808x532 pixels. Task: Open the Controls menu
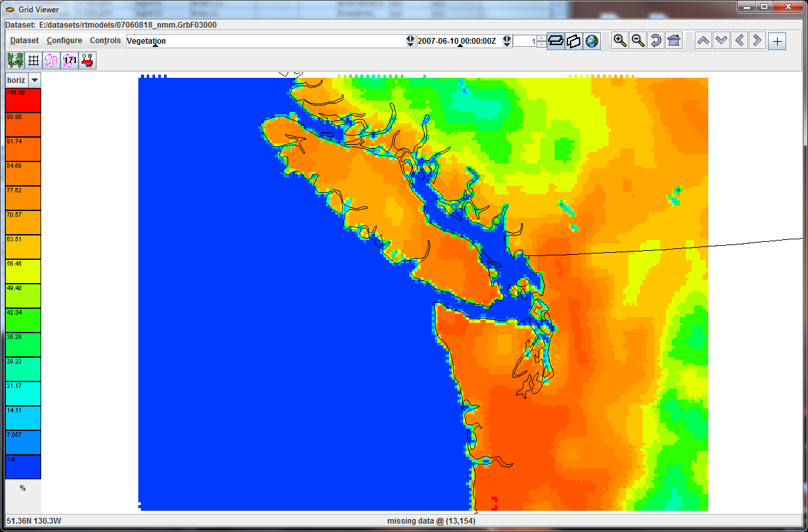[x=105, y=41]
